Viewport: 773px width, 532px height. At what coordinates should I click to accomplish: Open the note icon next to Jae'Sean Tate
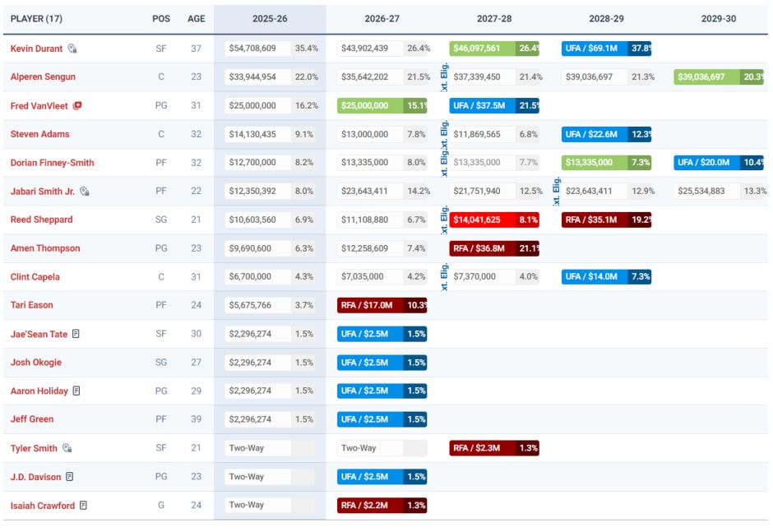[x=76, y=334]
